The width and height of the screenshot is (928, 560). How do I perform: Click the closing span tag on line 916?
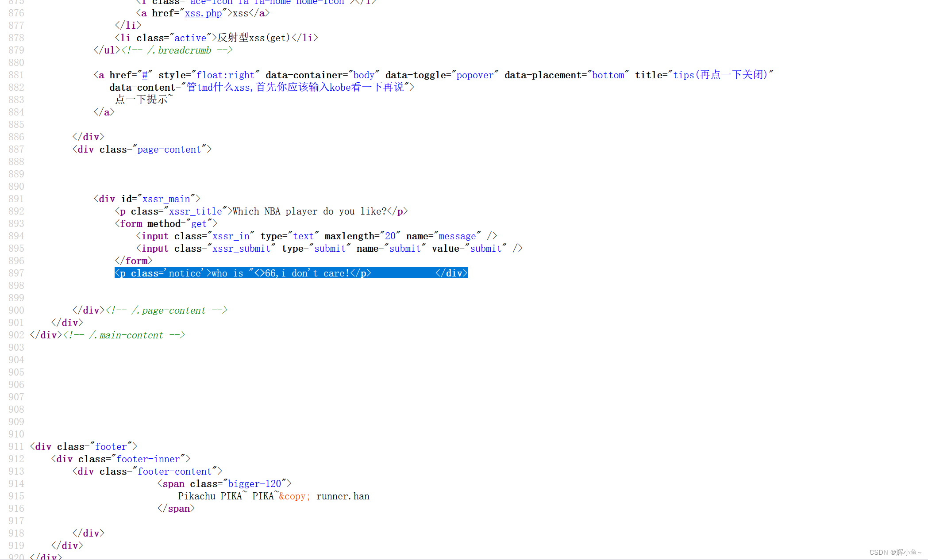176,509
